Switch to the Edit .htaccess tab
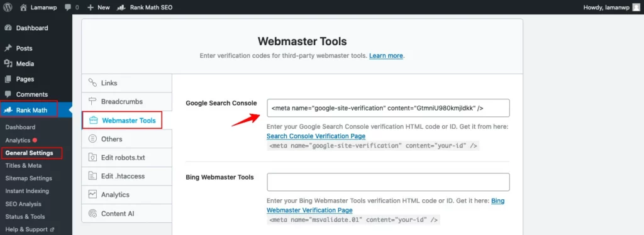644x235 pixels. [126, 177]
